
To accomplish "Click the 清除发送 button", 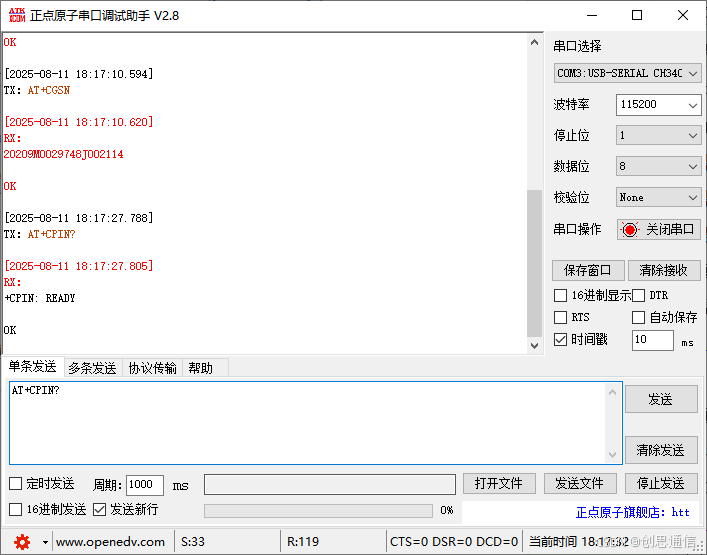I will click(x=661, y=450).
